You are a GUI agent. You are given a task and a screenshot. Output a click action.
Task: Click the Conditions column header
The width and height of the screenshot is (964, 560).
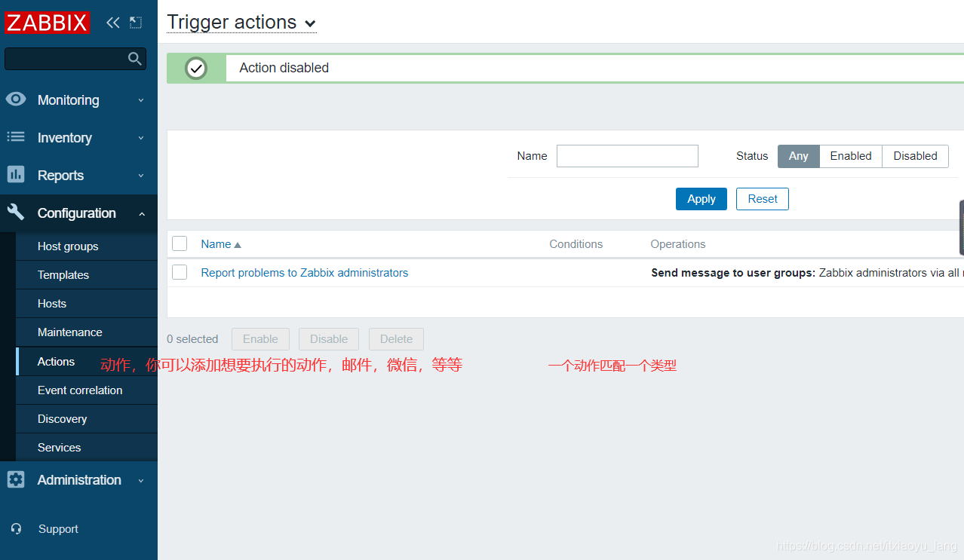point(576,244)
